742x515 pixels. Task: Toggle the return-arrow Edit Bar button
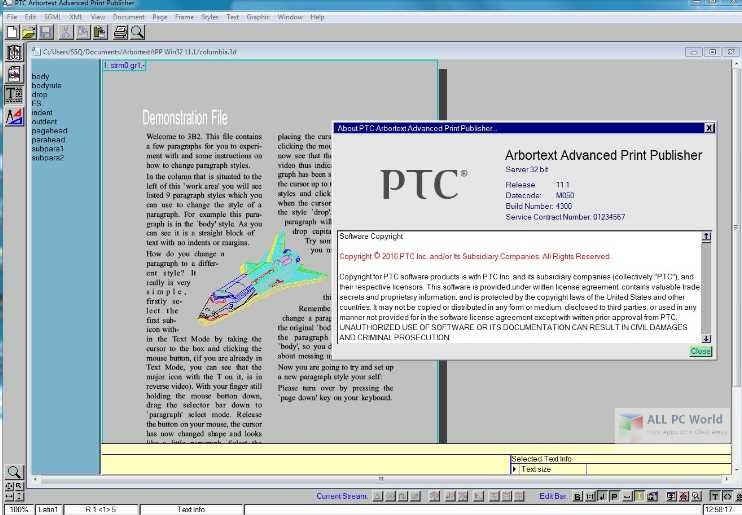[602, 497]
